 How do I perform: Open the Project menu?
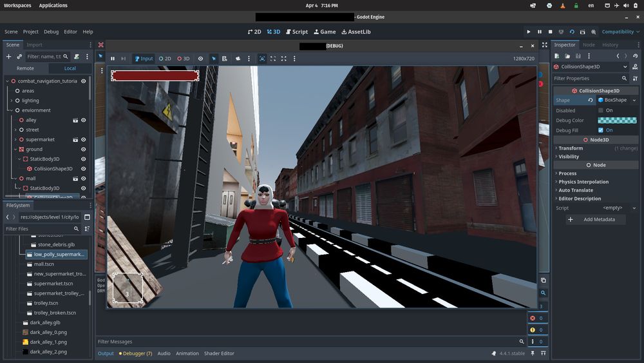click(x=31, y=32)
